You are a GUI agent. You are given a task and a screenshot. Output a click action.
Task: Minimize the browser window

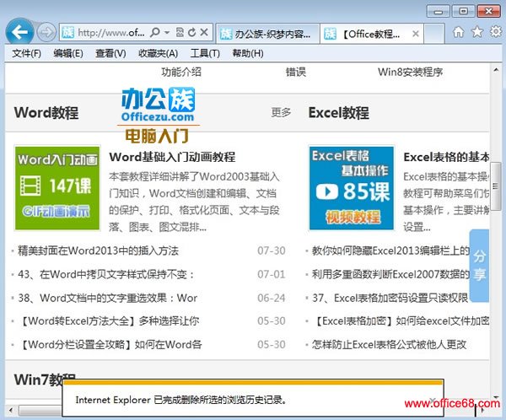coord(438,12)
